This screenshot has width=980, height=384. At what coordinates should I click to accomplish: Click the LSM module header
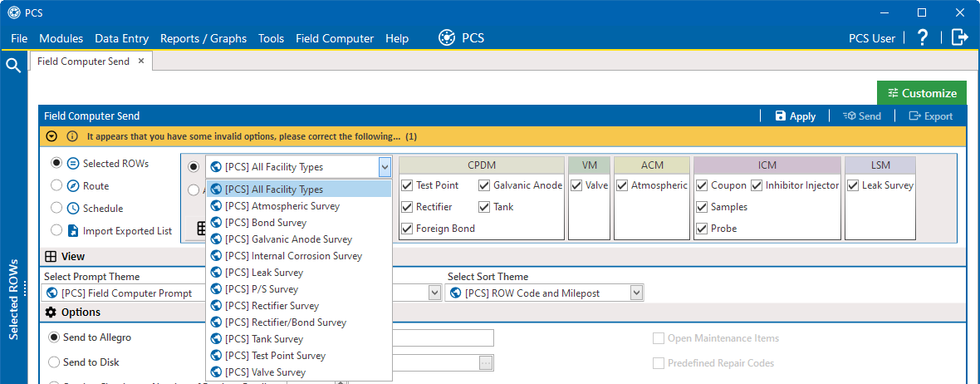[880, 165]
